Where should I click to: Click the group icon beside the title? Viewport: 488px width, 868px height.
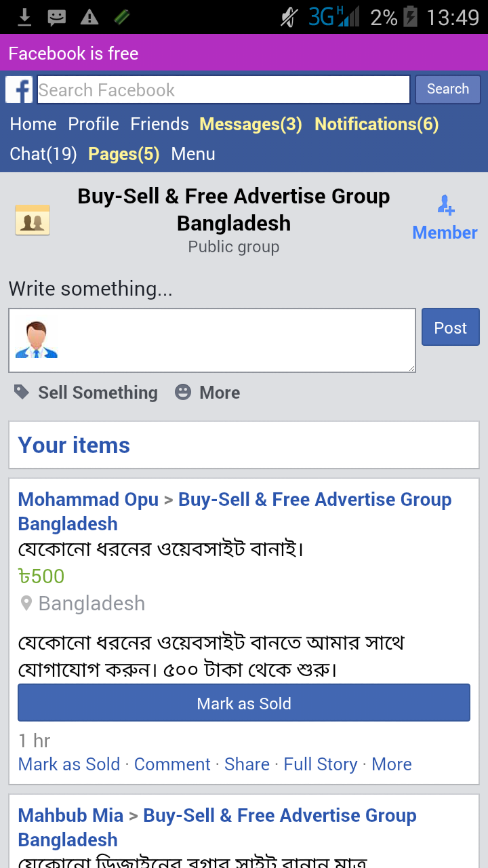[33, 220]
